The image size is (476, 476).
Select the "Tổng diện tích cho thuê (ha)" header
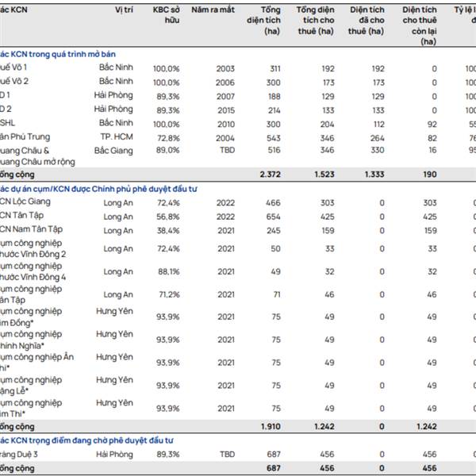coord(316,21)
